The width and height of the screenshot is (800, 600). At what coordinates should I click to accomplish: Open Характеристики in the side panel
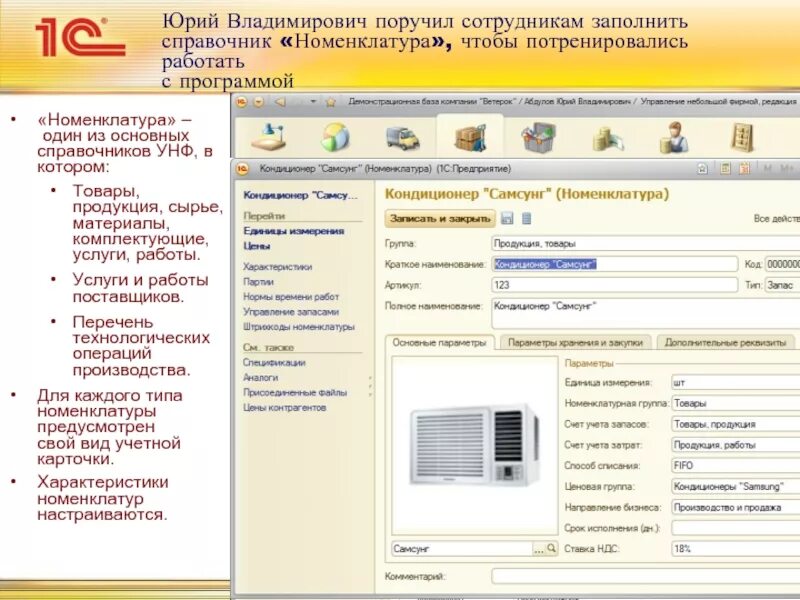coord(278,266)
